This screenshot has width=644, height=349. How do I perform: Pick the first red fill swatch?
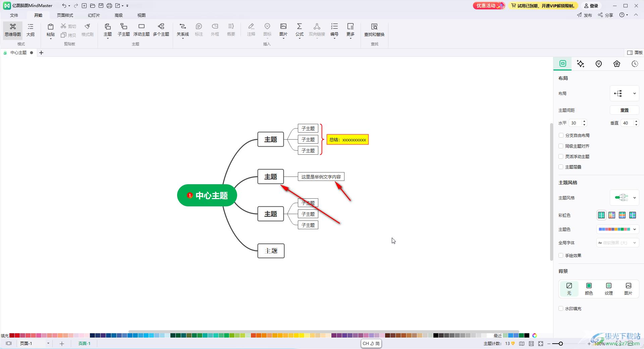tap(12, 335)
